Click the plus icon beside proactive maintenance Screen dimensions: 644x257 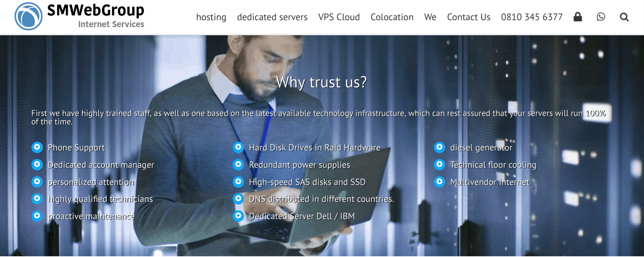[x=37, y=216]
